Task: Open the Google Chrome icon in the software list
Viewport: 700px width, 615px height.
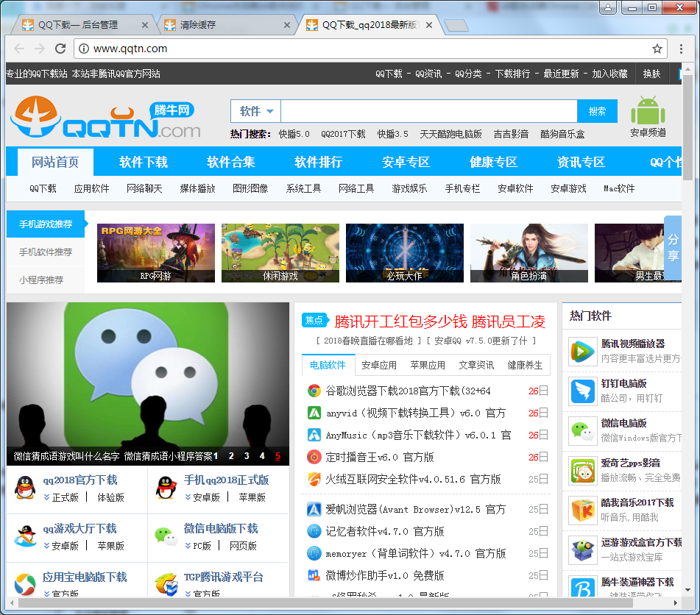Action: pyautogui.click(x=314, y=391)
